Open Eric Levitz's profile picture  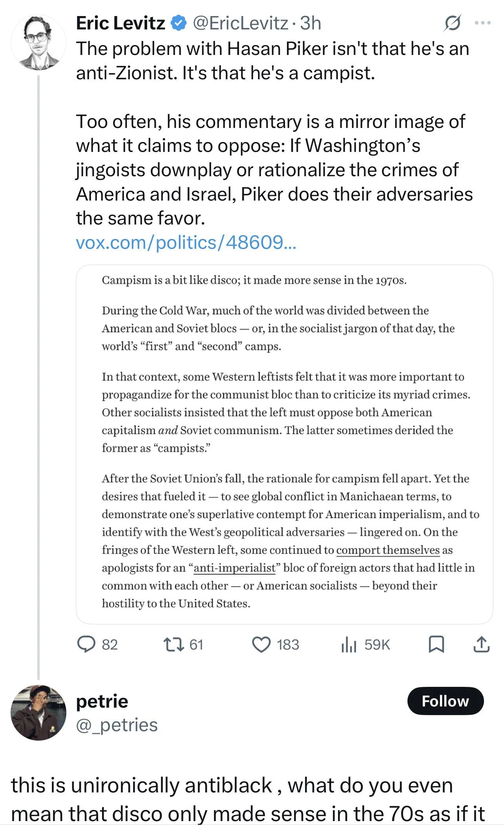pyautogui.click(x=38, y=43)
